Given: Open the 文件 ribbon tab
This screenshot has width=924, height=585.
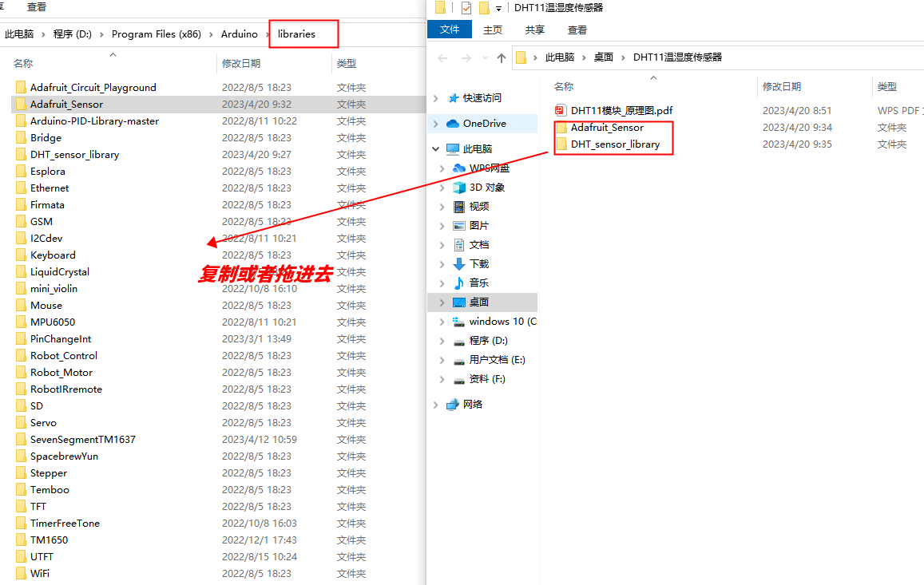Looking at the screenshot, I should tap(450, 30).
